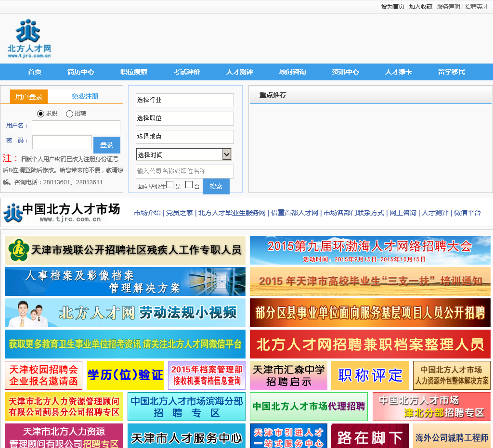Open 职位搜索 in the navigation bar
The width and height of the screenshot is (493, 448).
tap(134, 72)
